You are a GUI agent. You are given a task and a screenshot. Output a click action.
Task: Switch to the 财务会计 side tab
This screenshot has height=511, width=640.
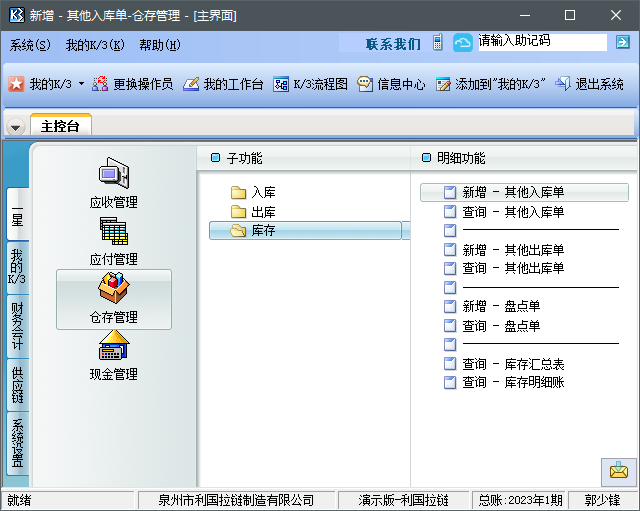coord(17,325)
